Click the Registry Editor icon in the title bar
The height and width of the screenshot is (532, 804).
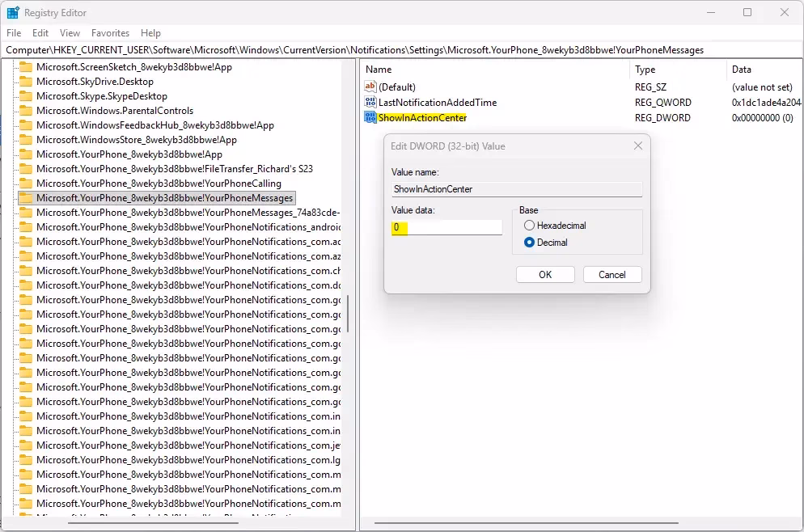coord(12,12)
